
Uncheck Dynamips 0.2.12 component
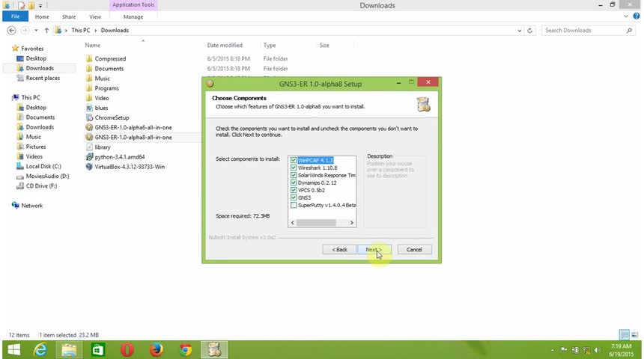click(294, 182)
